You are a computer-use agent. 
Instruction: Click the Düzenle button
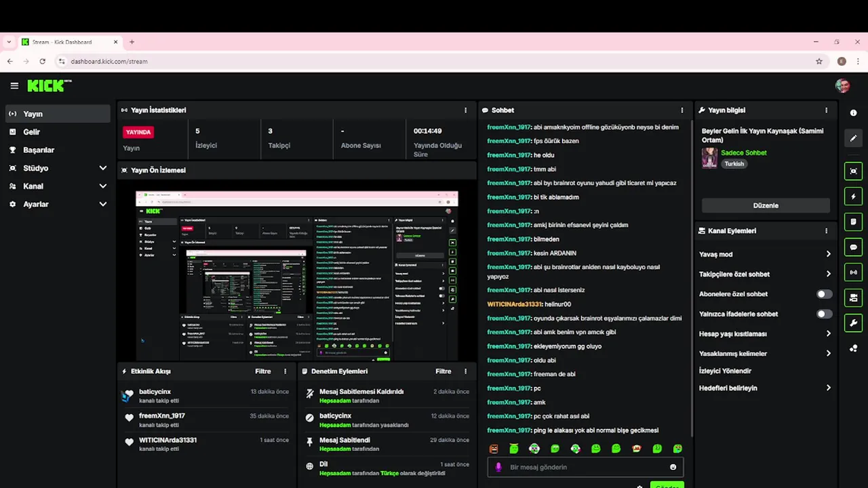766,205
